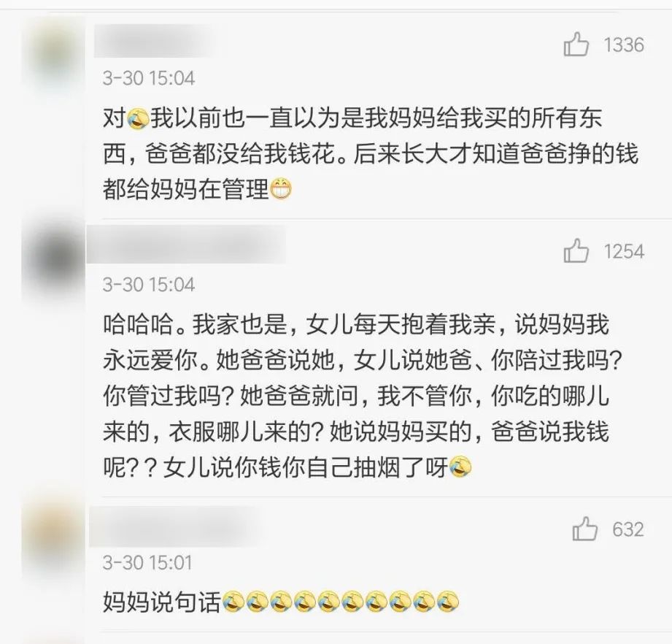Viewport: 672px width, 644px height.
Task: Open third commenter's blurred username
Action: click(x=174, y=526)
